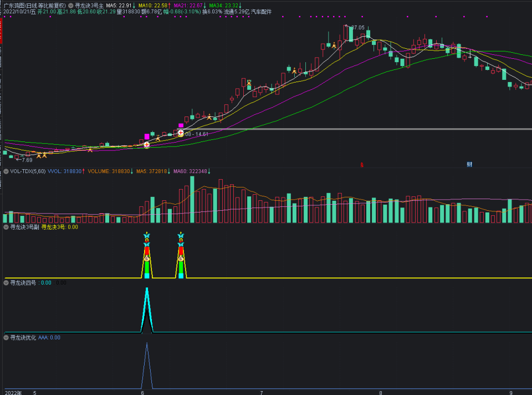The width and height of the screenshot is (532, 395).
Task: Click the 流通5.29亿 float value
Action: (x=237, y=12)
